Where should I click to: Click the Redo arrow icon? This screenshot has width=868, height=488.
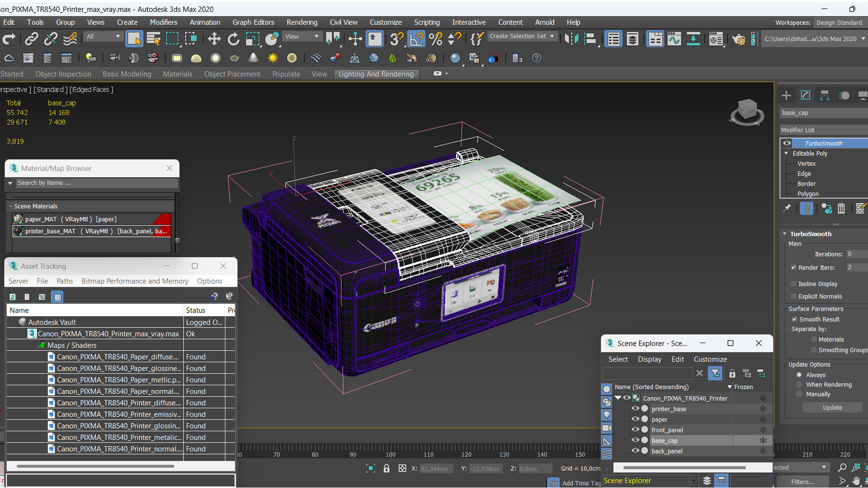[9, 39]
